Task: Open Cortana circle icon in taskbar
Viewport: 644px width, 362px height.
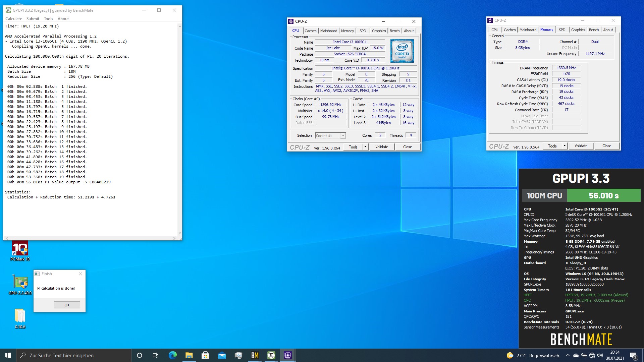Action: click(140, 355)
